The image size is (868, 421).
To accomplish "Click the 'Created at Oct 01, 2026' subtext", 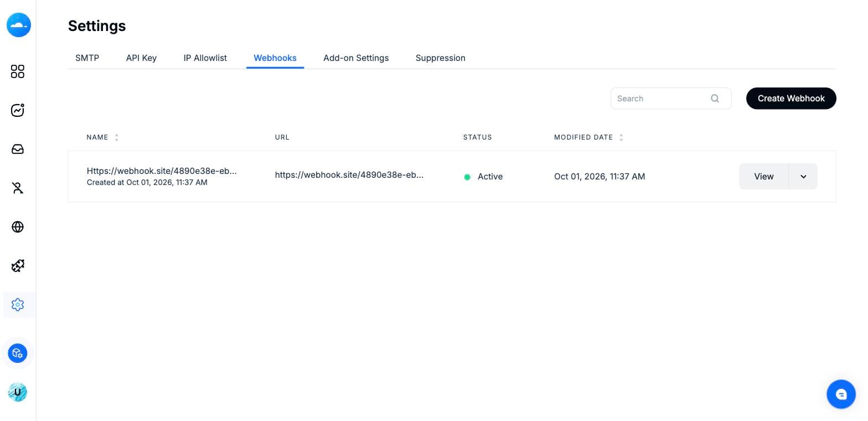I will (147, 182).
